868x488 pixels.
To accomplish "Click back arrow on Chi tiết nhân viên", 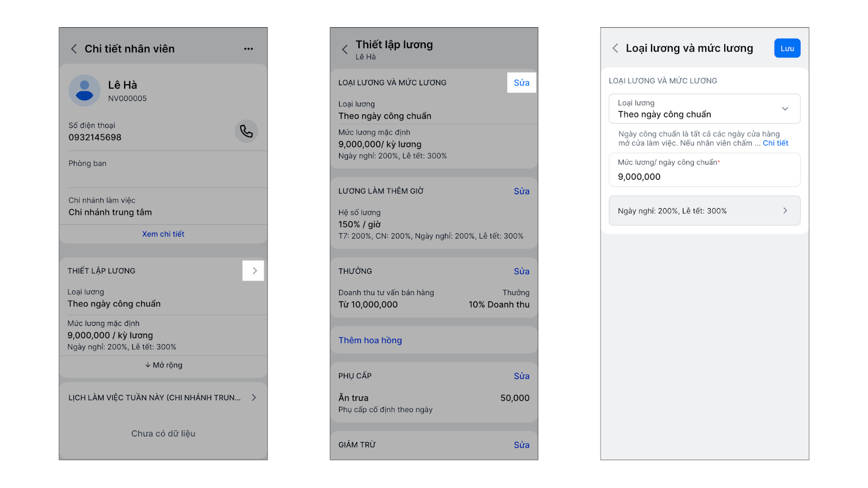I will point(74,49).
